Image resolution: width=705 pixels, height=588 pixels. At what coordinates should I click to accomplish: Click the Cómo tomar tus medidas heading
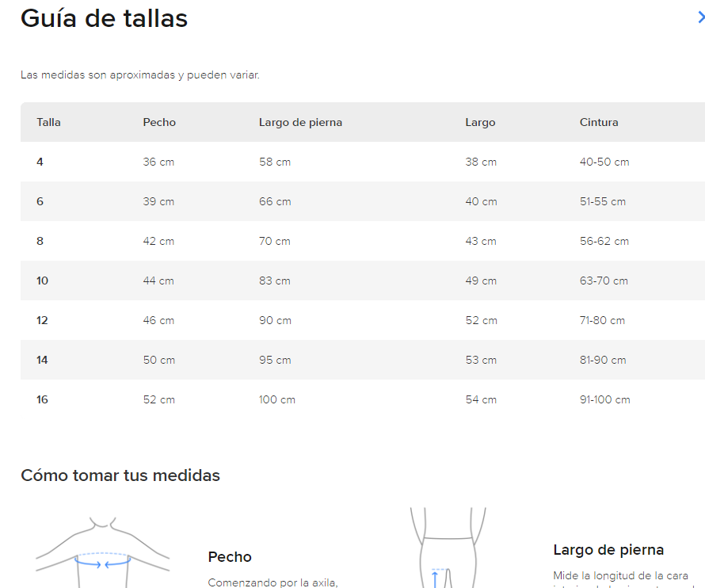pyautogui.click(x=120, y=475)
